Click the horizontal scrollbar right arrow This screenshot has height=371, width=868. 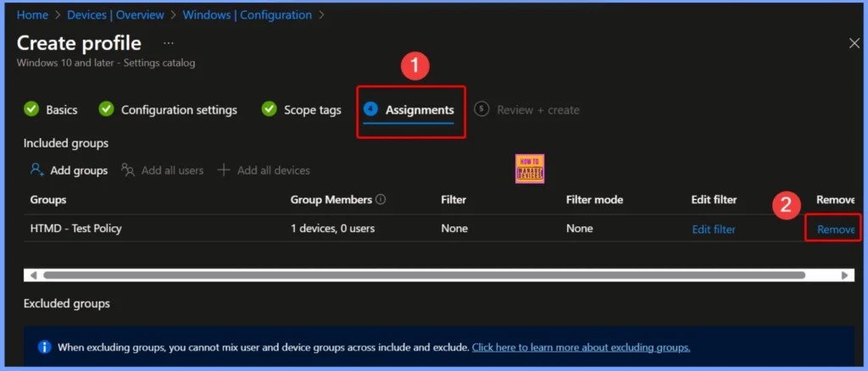(844, 274)
